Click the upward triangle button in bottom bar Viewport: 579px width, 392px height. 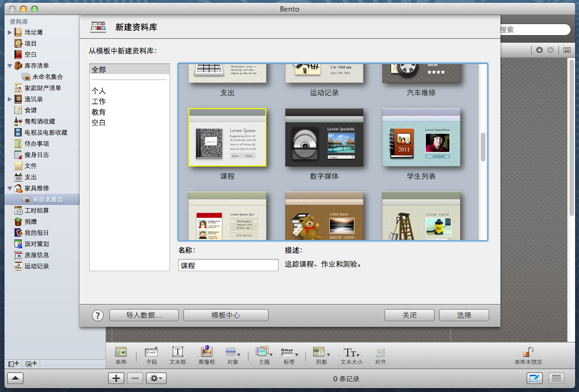(15, 378)
